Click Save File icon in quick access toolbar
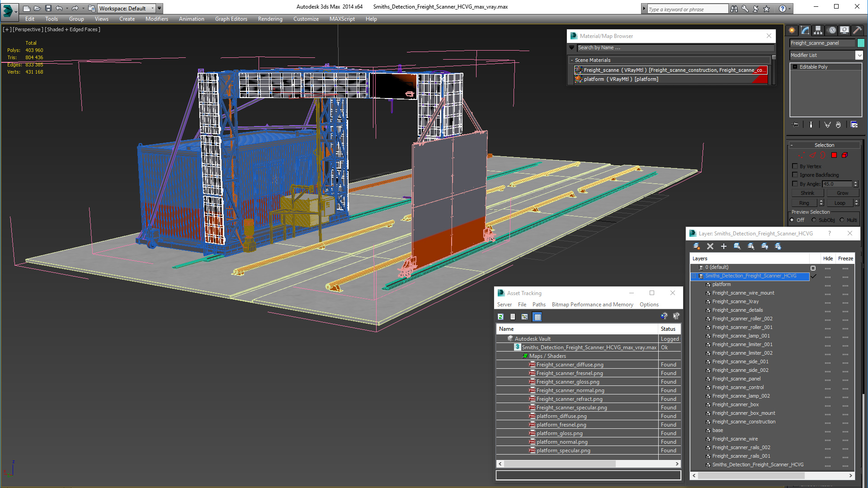 click(x=48, y=8)
